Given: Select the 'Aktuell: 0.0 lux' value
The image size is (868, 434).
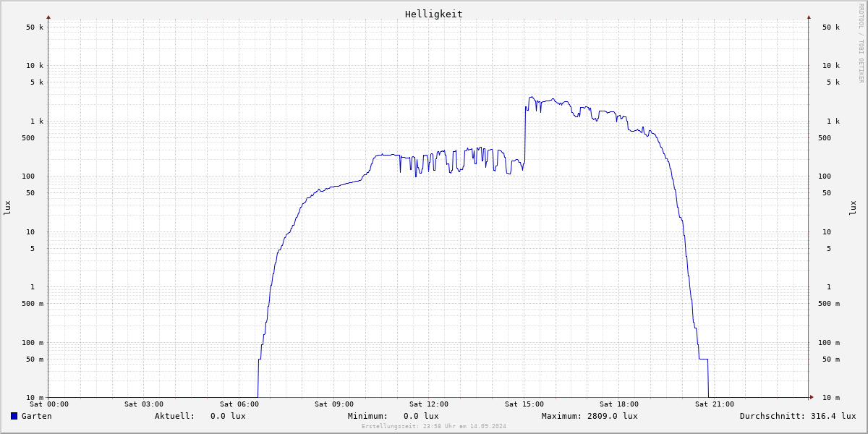Looking at the screenshot, I should tap(200, 416).
